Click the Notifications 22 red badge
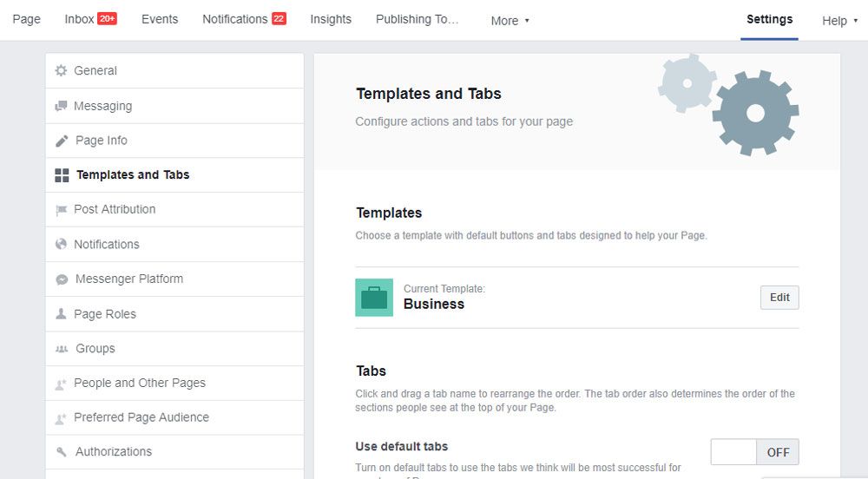Viewport: 868px width, 479px height. (x=279, y=18)
